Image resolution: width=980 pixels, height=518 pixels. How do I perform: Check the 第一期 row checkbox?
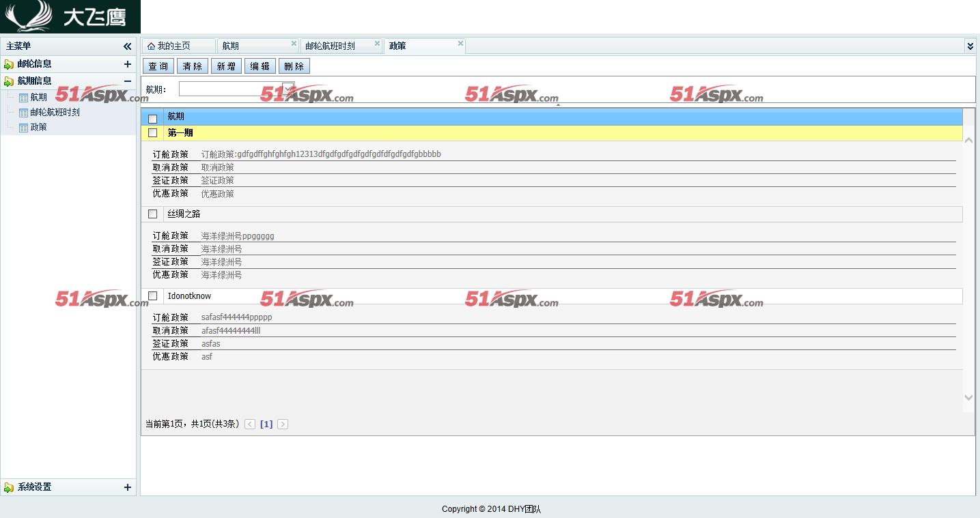pos(152,133)
